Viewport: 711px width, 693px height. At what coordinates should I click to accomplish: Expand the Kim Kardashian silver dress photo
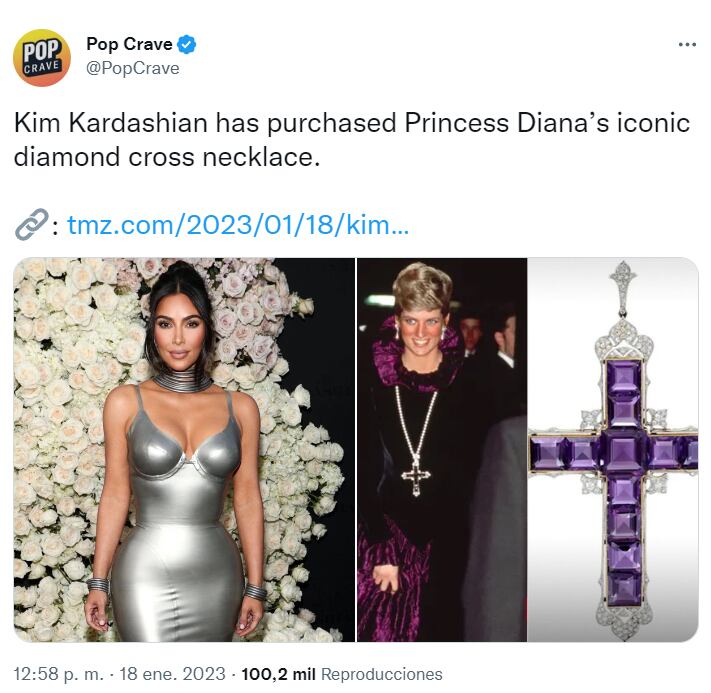(184, 449)
